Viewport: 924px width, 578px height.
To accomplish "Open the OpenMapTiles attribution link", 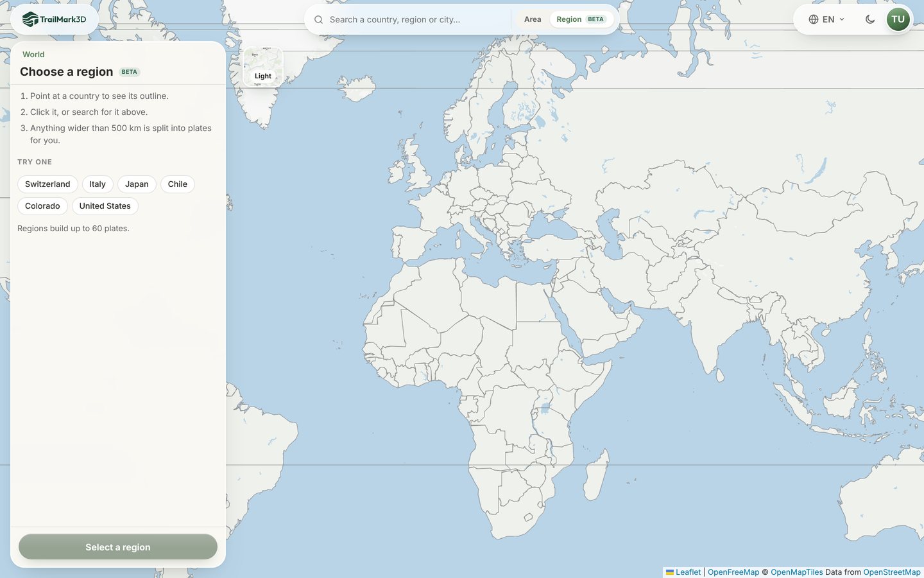I will tap(797, 572).
